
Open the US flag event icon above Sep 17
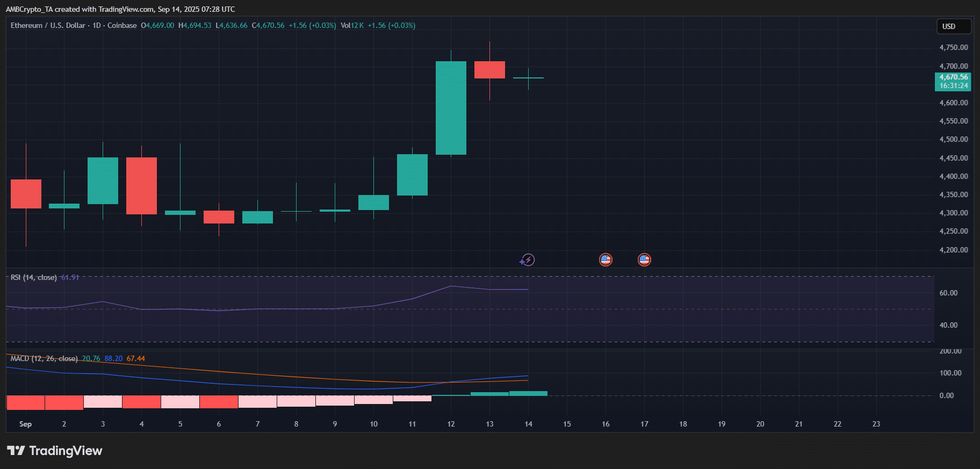[644, 260]
